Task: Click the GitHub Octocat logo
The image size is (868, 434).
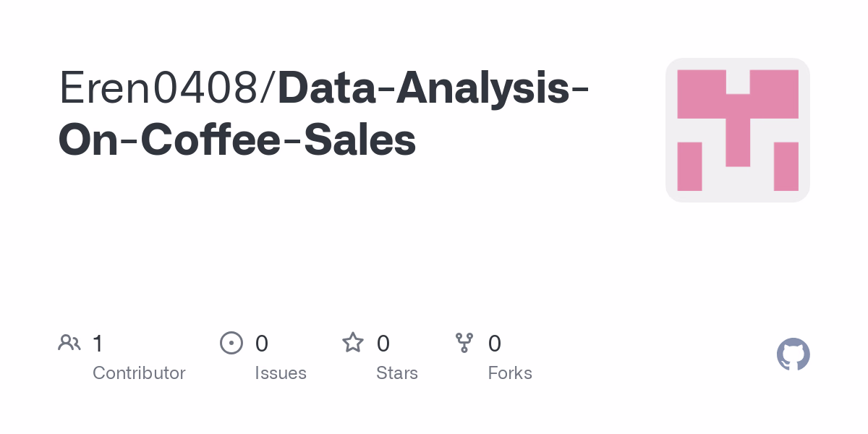Action: click(793, 354)
